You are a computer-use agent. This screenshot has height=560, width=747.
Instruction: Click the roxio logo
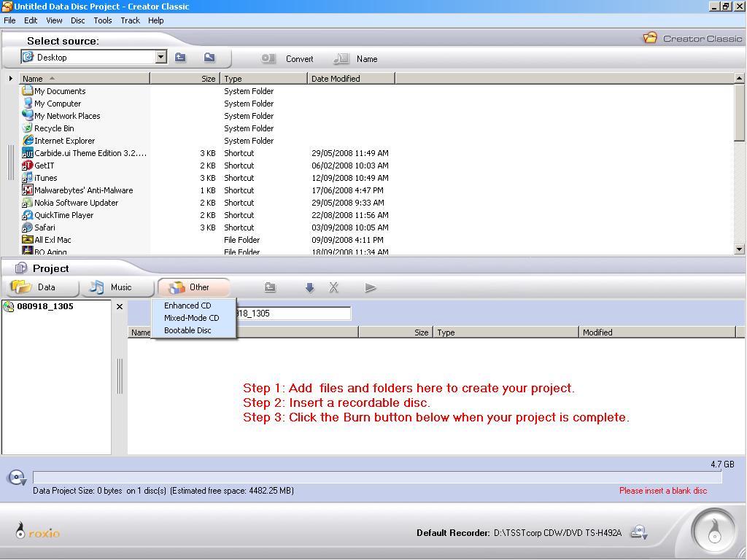(x=37, y=531)
